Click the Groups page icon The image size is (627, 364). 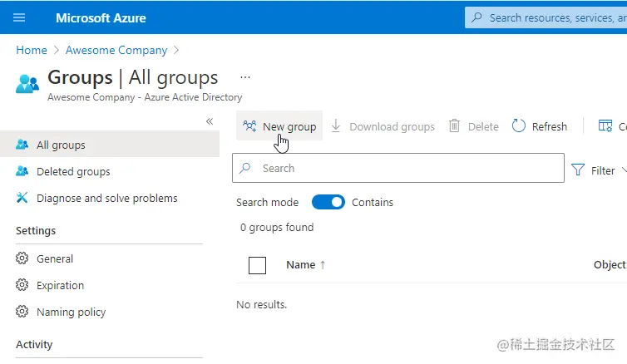click(27, 83)
